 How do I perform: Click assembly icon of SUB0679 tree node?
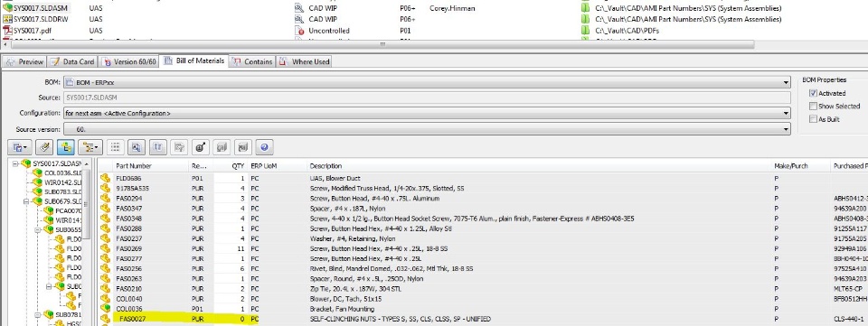pyautogui.click(x=38, y=201)
